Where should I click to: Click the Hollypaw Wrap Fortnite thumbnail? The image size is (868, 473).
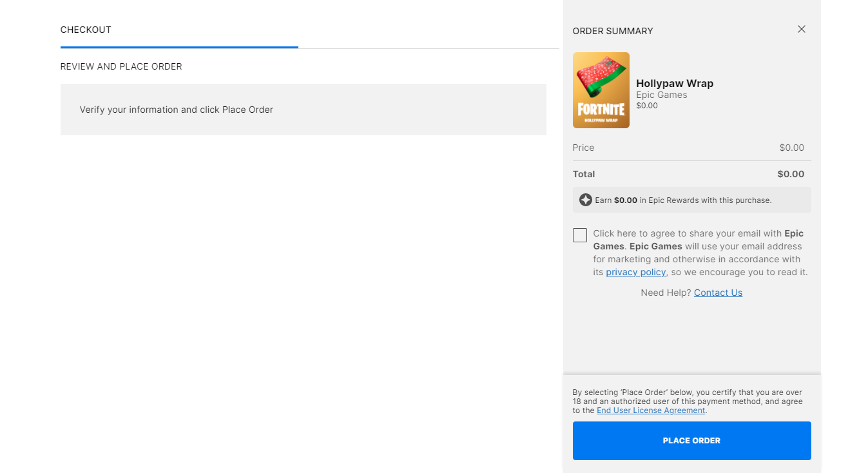[601, 90]
